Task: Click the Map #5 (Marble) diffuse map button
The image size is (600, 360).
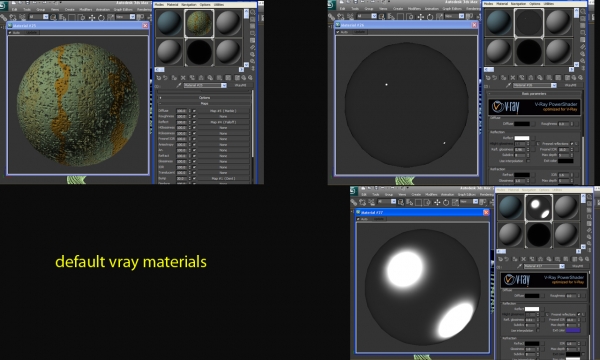Action: coord(223,111)
